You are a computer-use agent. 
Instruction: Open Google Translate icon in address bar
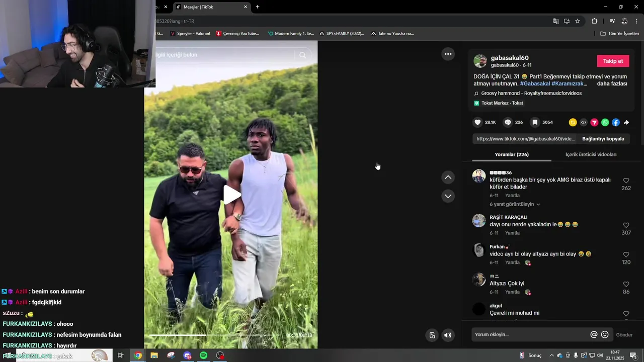pos(556,21)
